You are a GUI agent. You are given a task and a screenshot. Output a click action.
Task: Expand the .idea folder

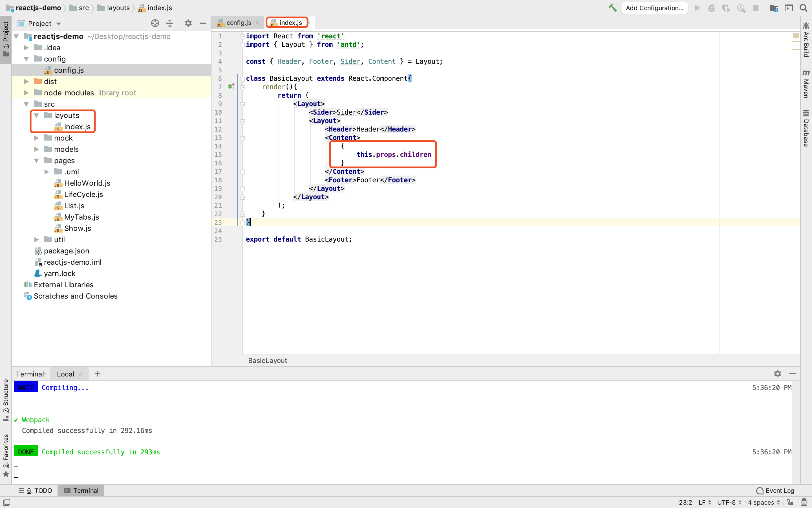(x=26, y=48)
